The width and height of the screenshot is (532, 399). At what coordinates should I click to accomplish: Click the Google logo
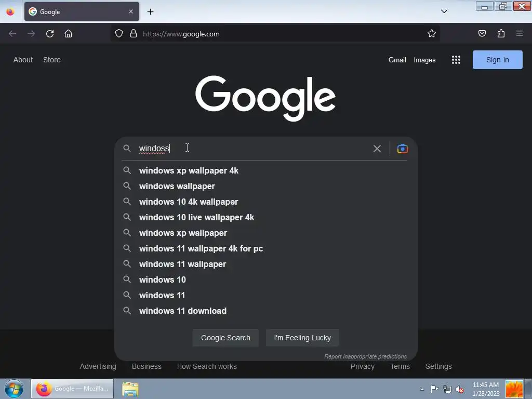[x=265, y=98]
